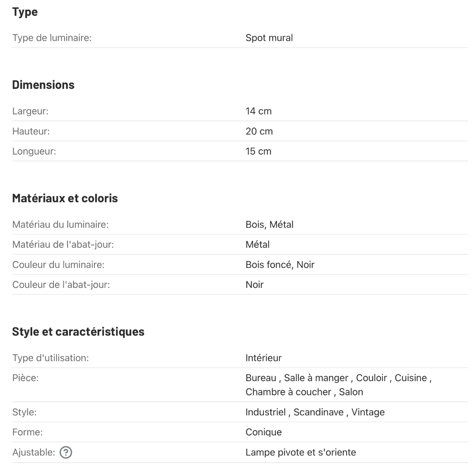476x472 pixels.
Task: Click the Bois, Métal material value
Action: pos(269,225)
